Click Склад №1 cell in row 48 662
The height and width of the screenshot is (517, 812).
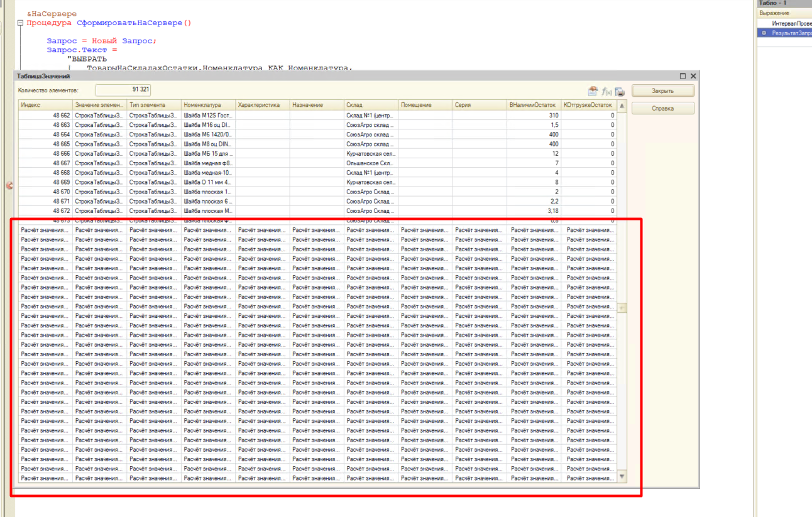[371, 116]
